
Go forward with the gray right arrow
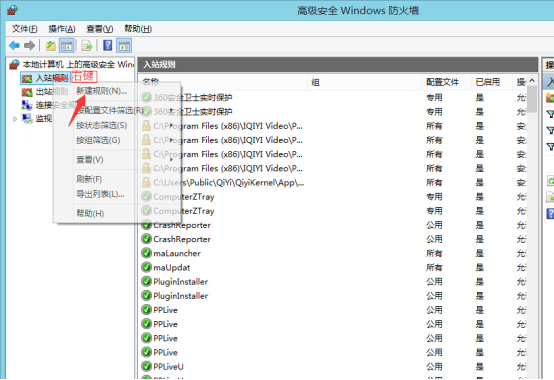pos(30,46)
